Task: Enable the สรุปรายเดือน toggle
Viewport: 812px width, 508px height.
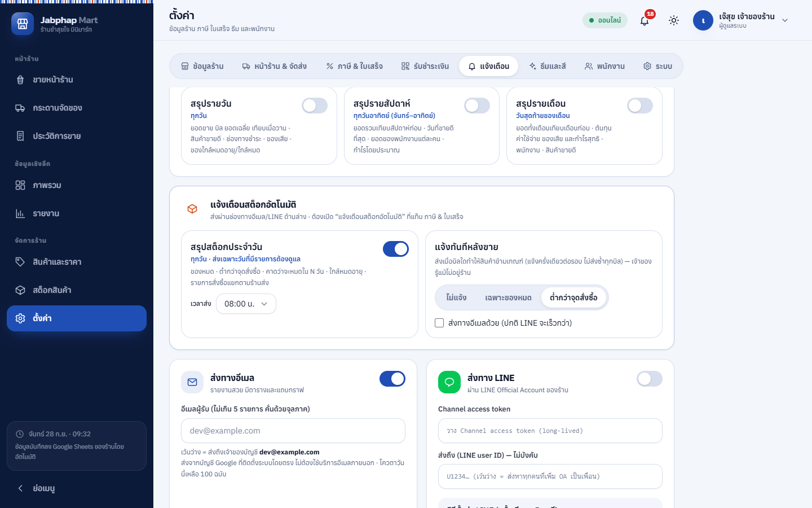Action: click(x=640, y=106)
